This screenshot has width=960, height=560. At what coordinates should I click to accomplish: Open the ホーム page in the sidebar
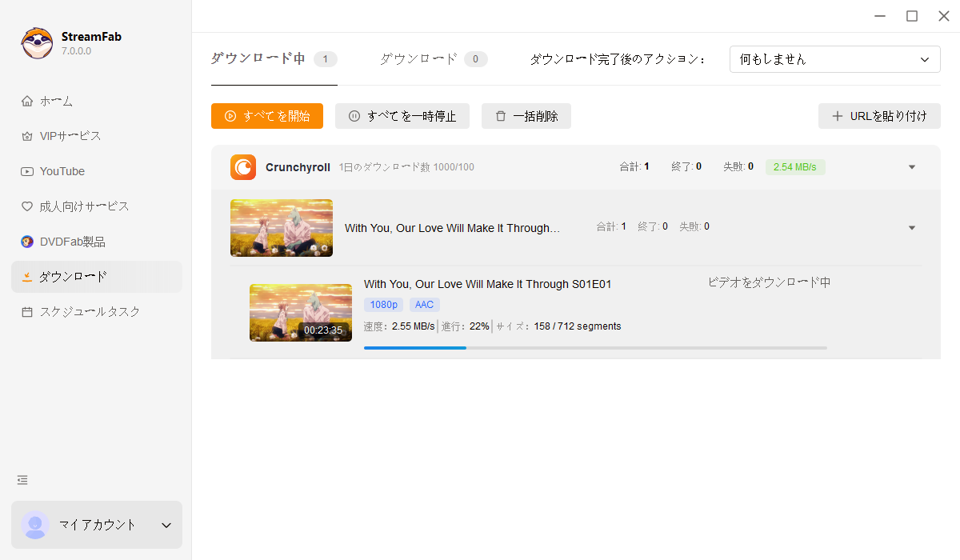pos(56,101)
